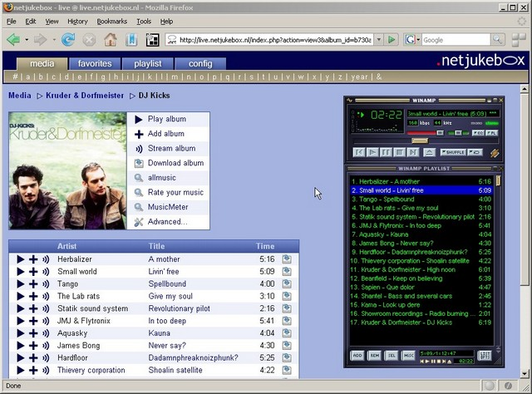The height and width of the screenshot is (394, 532).
Task: Open the Back button history dropdown arrow
Action: pos(27,40)
